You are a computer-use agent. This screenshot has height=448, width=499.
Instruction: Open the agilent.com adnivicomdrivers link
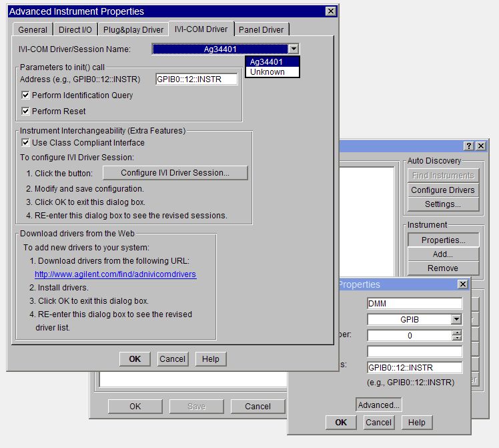click(115, 274)
